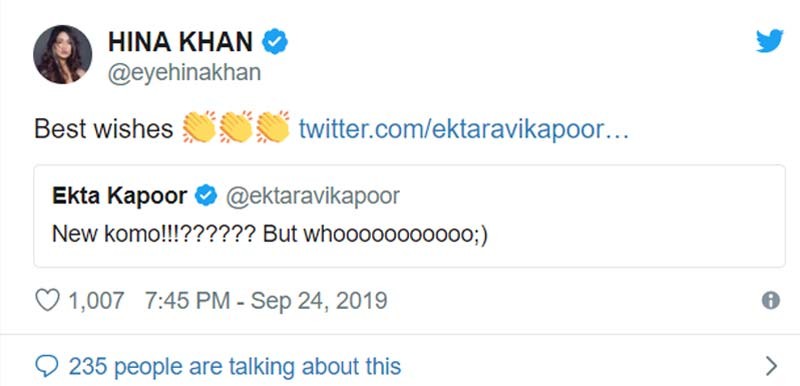
Task: Click the 1,007 likes count
Action: (x=96, y=300)
